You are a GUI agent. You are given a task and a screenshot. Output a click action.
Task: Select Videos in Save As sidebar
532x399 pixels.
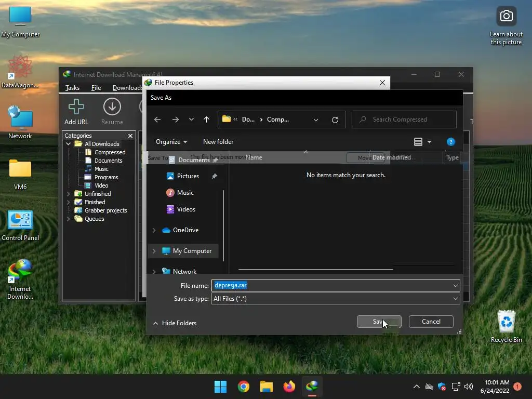pos(185,209)
